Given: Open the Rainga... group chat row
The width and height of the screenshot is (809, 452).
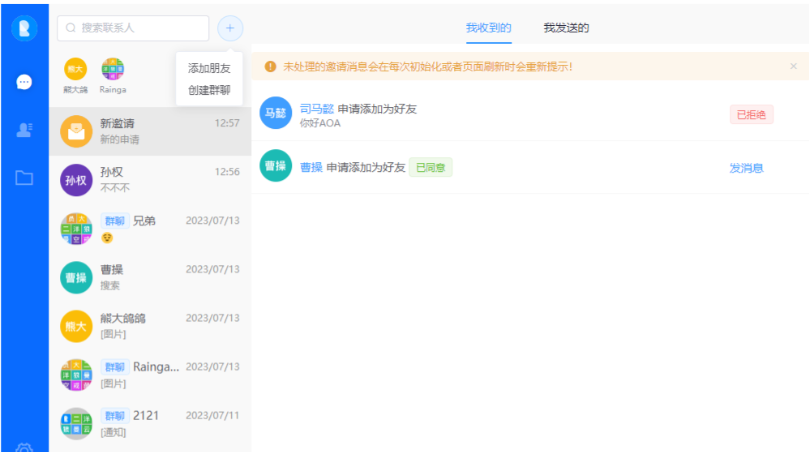Looking at the screenshot, I should point(150,375).
